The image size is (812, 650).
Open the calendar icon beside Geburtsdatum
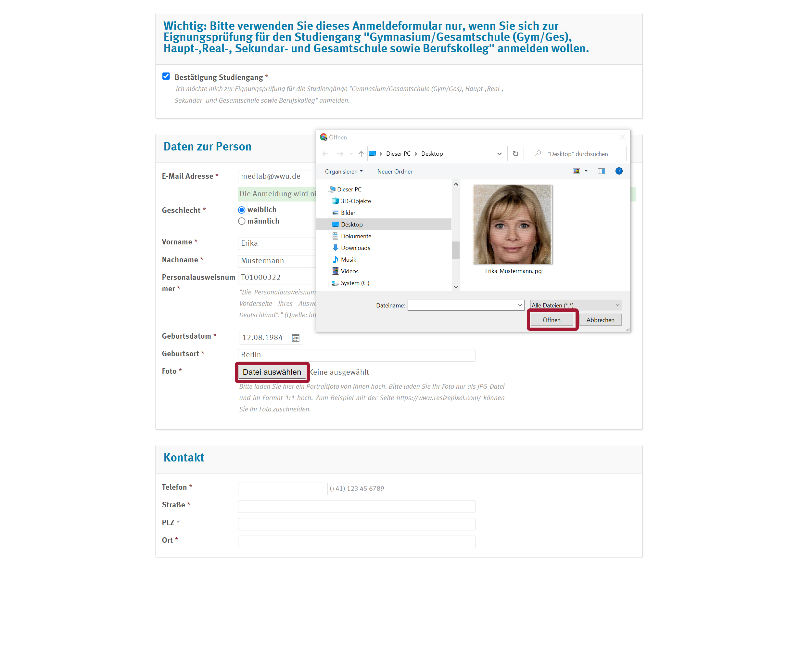(x=296, y=338)
